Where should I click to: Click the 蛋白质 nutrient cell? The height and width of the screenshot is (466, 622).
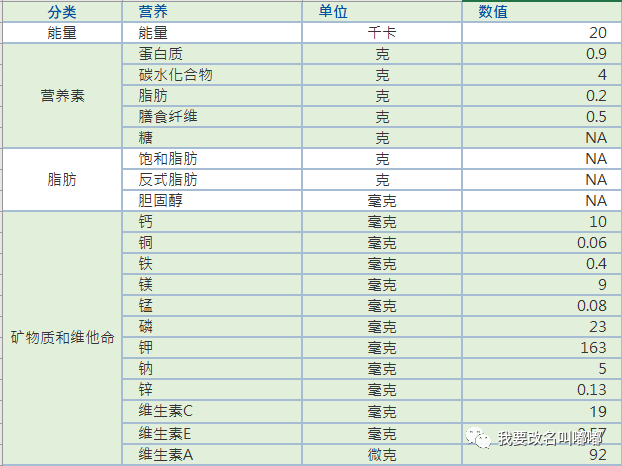pos(212,54)
